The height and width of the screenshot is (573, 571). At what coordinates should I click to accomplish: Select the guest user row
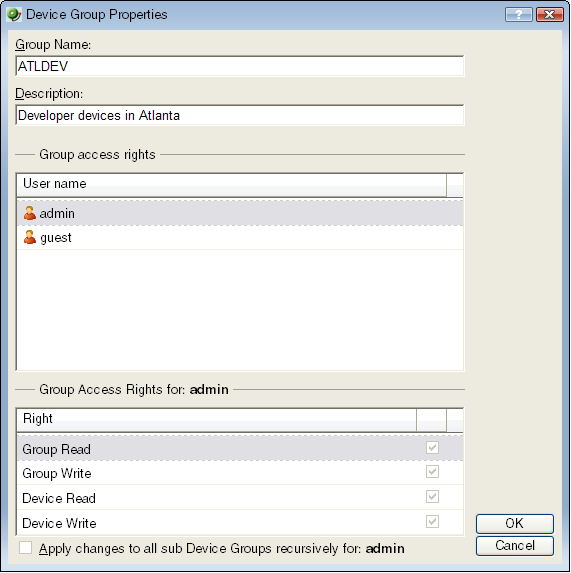click(x=240, y=238)
